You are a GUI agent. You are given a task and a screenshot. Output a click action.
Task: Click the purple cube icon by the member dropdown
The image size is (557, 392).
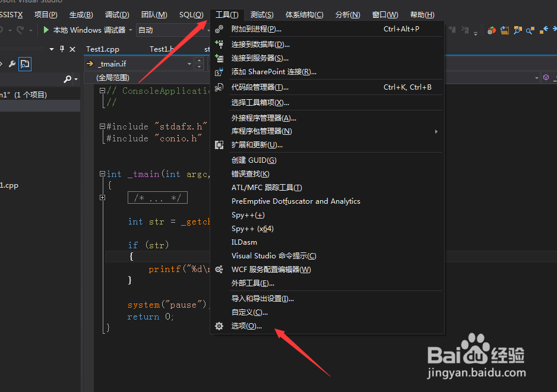pyautogui.click(x=546, y=77)
